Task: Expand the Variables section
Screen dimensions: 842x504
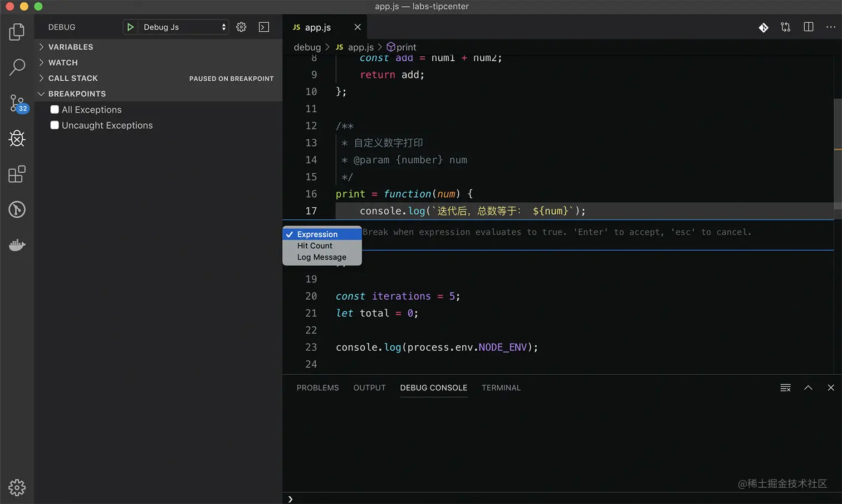Action: pyautogui.click(x=158, y=47)
